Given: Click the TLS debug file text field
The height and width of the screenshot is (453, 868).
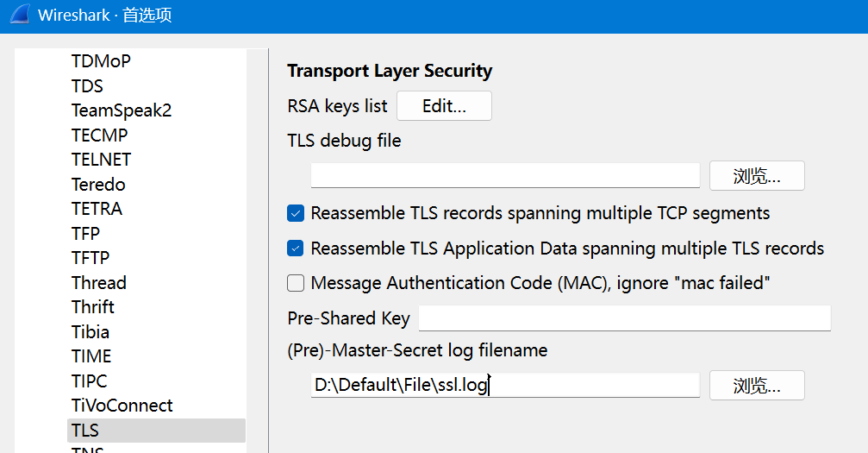Looking at the screenshot, I should click(504, 176).
